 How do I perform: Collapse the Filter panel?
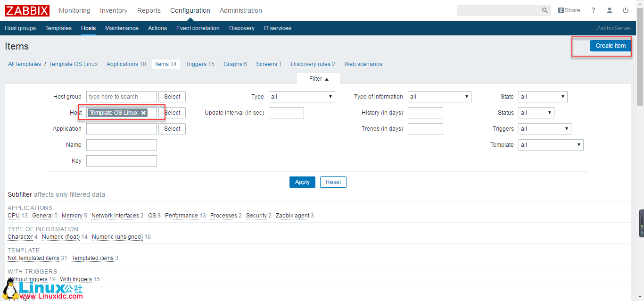(x=318, y=78)
